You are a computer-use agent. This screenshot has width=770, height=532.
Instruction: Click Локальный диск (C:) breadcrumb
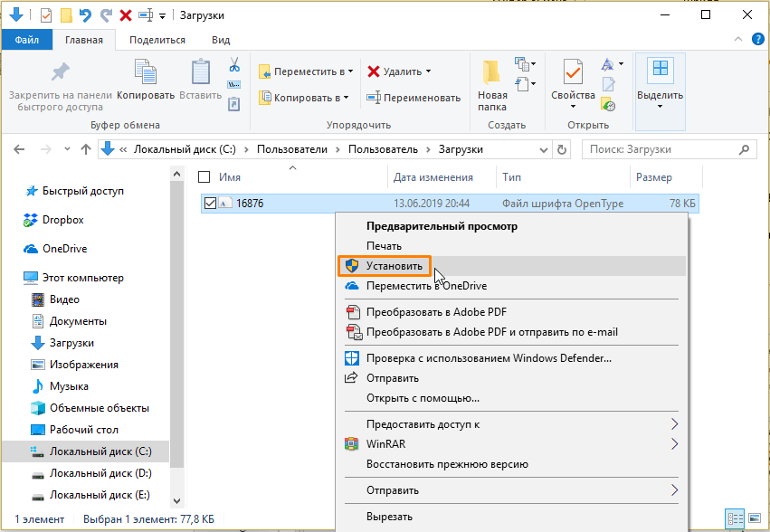coord(185,149)
